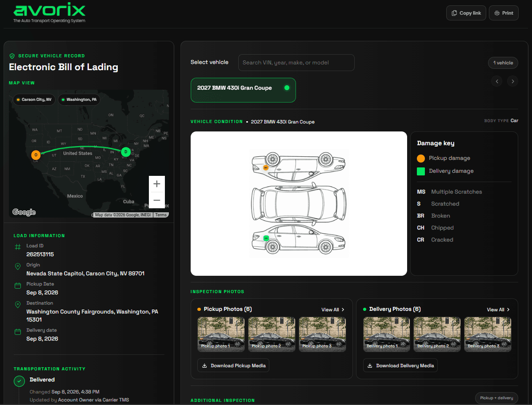Open the Google logo link on map
The width and height of the screenshot is (532, 405).
tap(24, 212)
